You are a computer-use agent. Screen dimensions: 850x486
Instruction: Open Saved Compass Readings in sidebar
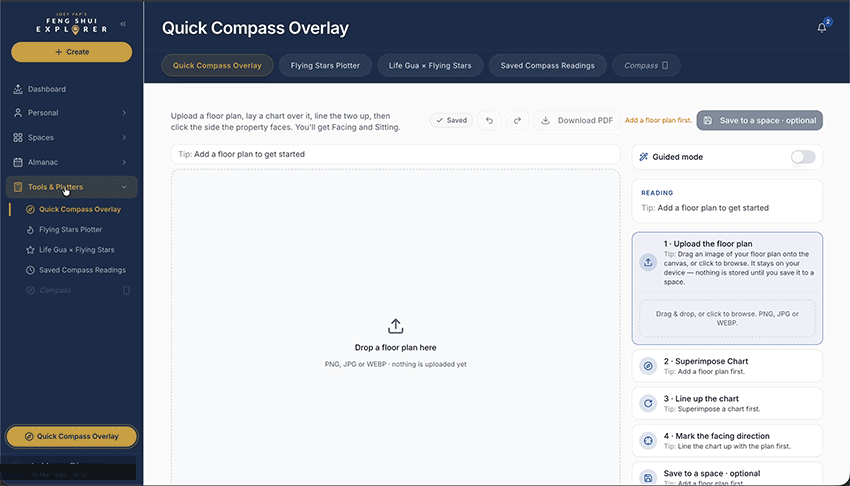82,270
